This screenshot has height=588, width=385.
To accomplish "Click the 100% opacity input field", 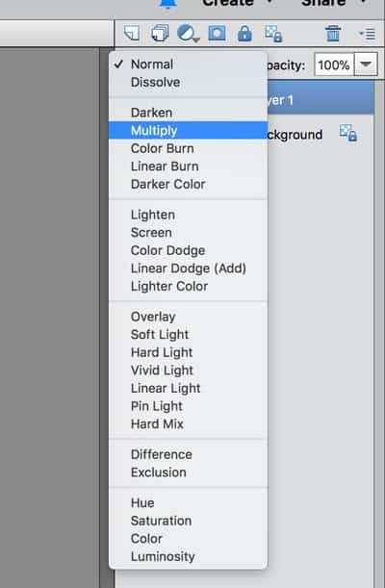I will (x=334, y=64).
